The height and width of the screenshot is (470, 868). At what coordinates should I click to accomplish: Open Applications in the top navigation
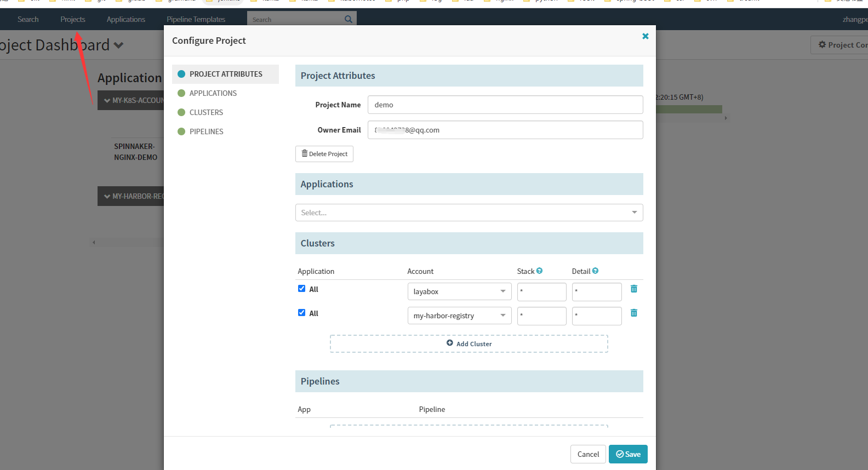tap(126, 19)
